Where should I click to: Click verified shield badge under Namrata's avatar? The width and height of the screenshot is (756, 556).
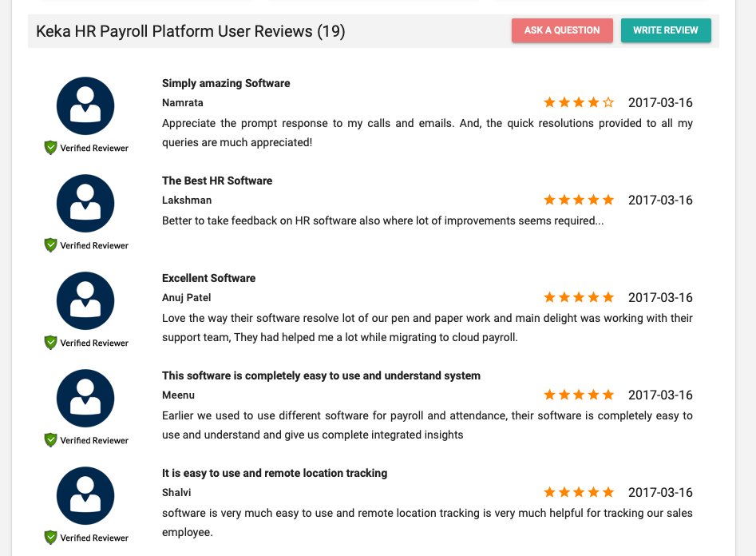tap(51, 147)
